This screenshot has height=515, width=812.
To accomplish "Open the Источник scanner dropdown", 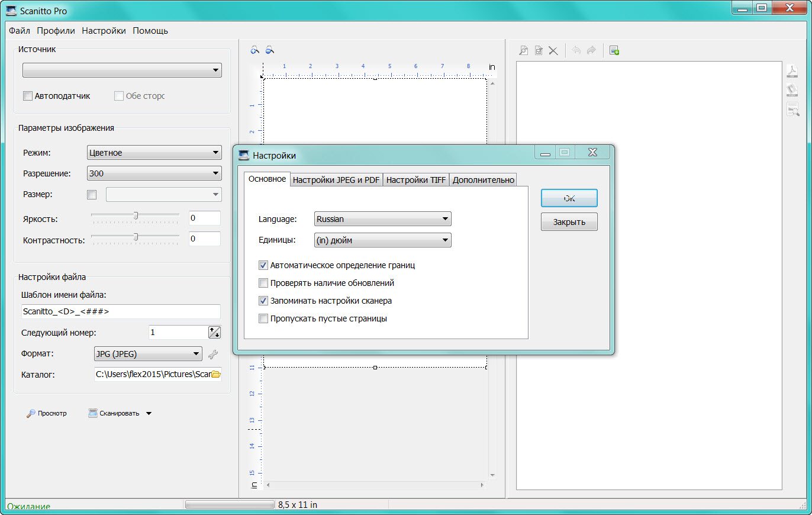I will coord(122,70).
